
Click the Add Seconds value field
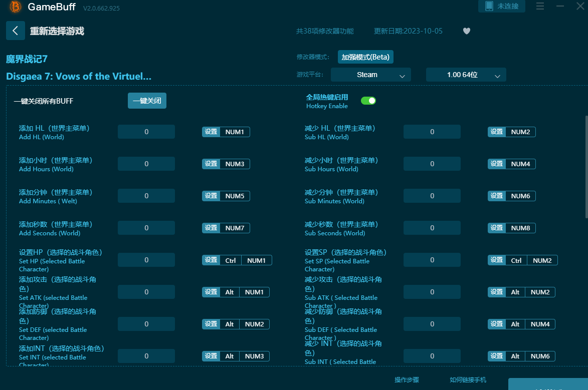[146, 228]
